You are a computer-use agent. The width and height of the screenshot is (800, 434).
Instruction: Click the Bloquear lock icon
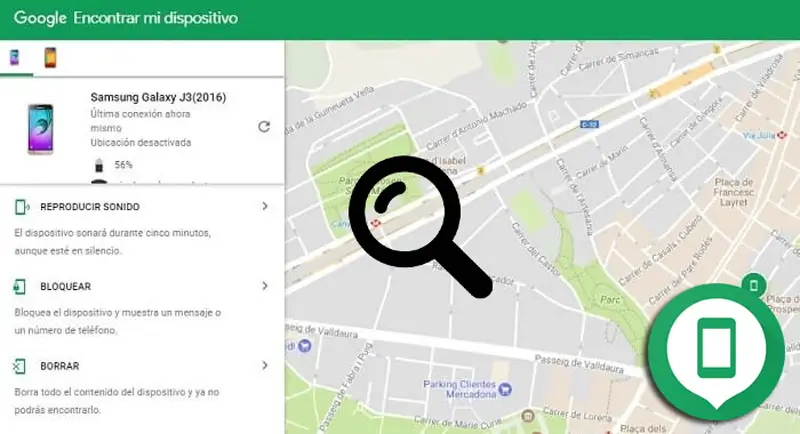tap(19, 287)
